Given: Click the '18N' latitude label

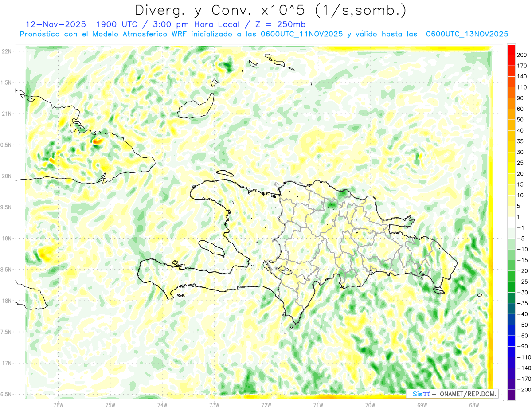Looking at the screenshot, I should (6, 301).
